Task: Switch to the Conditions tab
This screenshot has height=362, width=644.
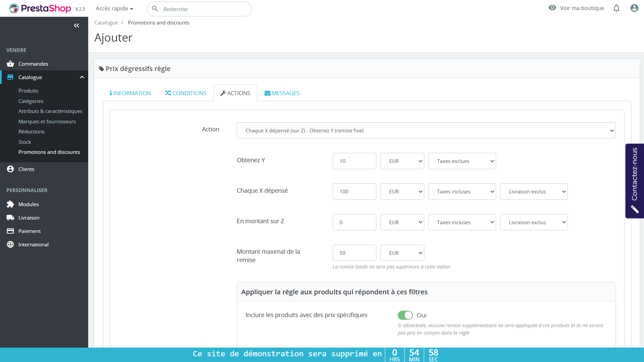Action: click(x=186, y=93)
